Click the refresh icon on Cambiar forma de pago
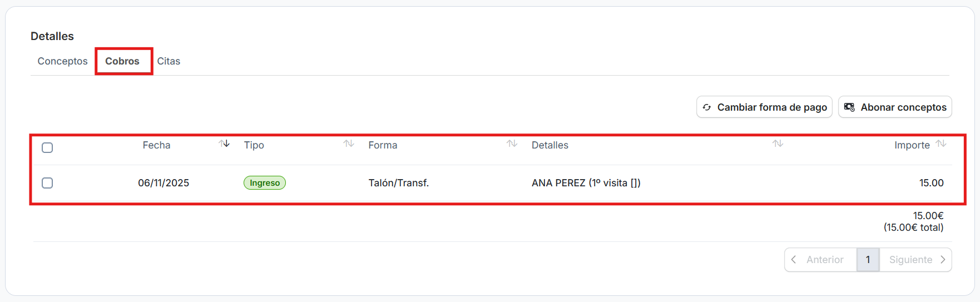The image size is (980, 302). (707, 107)
